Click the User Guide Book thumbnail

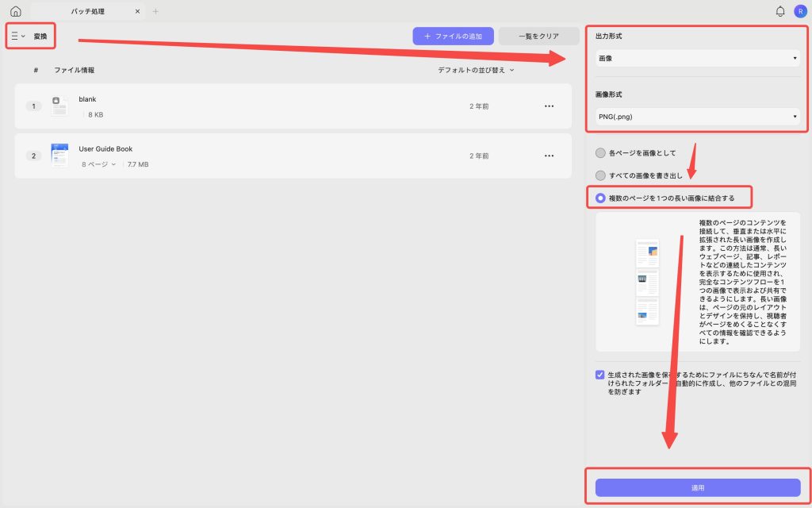pyautogui.click(x=59, y=155)
